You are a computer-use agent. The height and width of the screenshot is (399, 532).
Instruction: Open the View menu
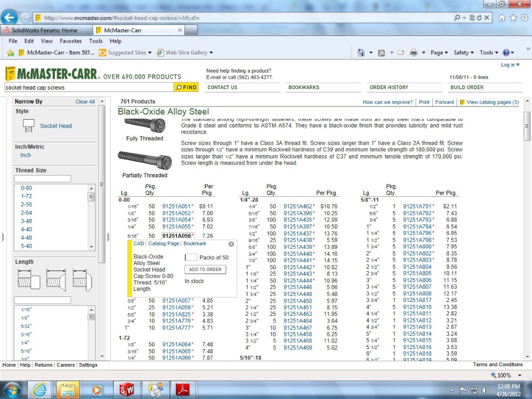coord(47,41)
